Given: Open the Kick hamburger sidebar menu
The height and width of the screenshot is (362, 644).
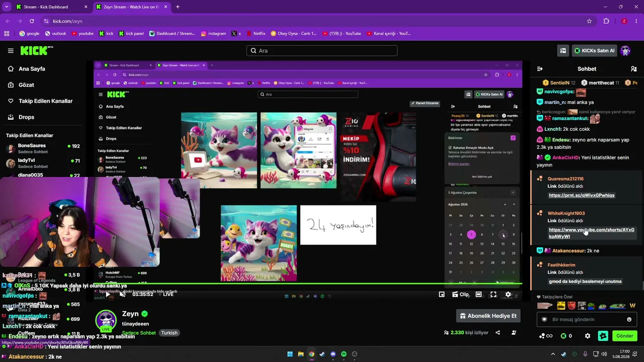Looking at the screenshot, I should [x=11, y=50].
